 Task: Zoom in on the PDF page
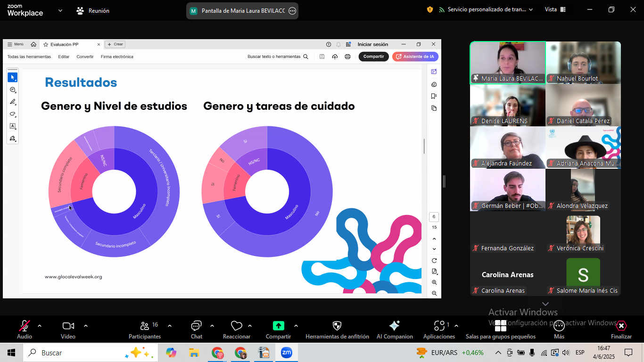pos(434,282)
